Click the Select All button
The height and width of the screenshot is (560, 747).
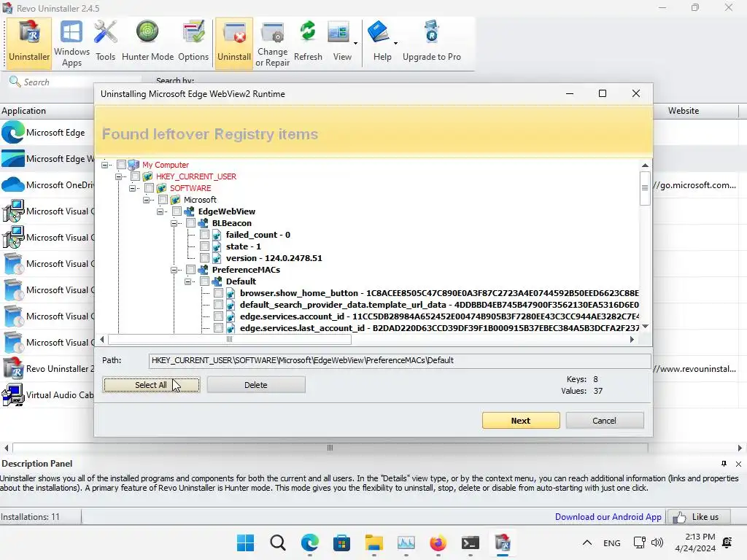pyautogui.click(x=151, y=385)
